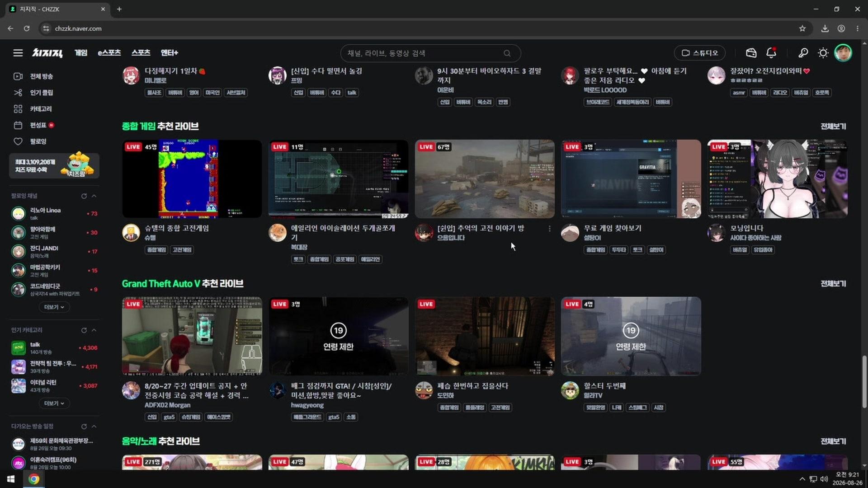
Task: Open the 마법공학키키 channel in the sidebar
Action: (54, 270)
